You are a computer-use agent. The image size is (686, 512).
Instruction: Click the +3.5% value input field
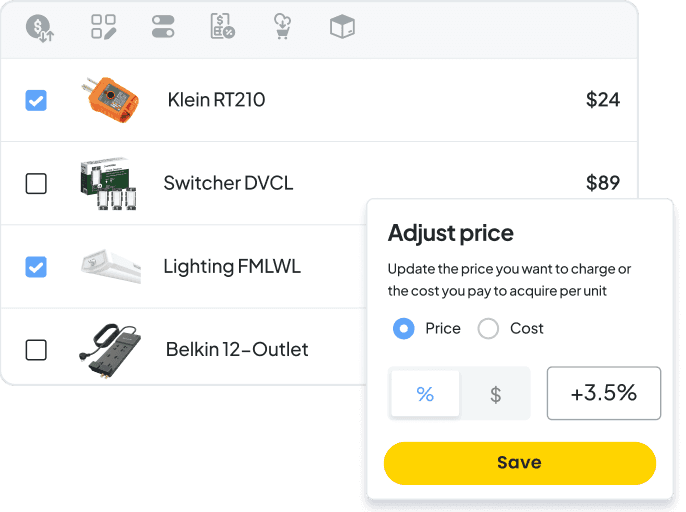coord(604,393)
